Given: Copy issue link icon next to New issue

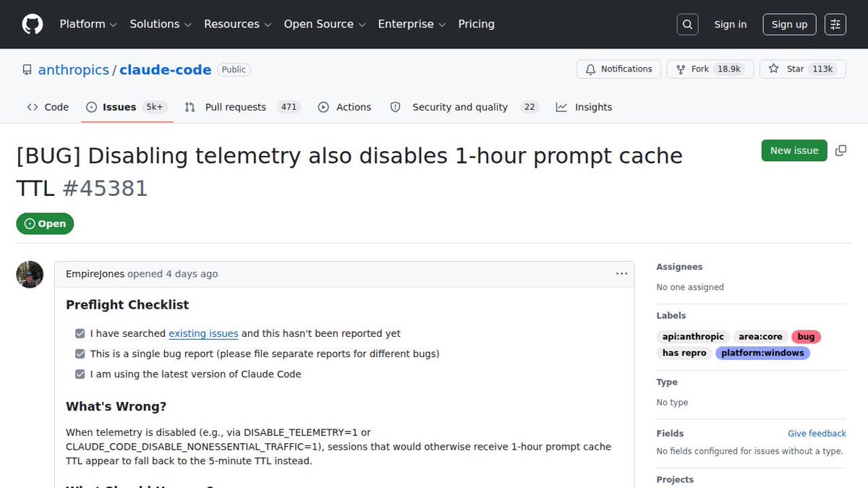Looking at the screenshot, I should point(841,150).
